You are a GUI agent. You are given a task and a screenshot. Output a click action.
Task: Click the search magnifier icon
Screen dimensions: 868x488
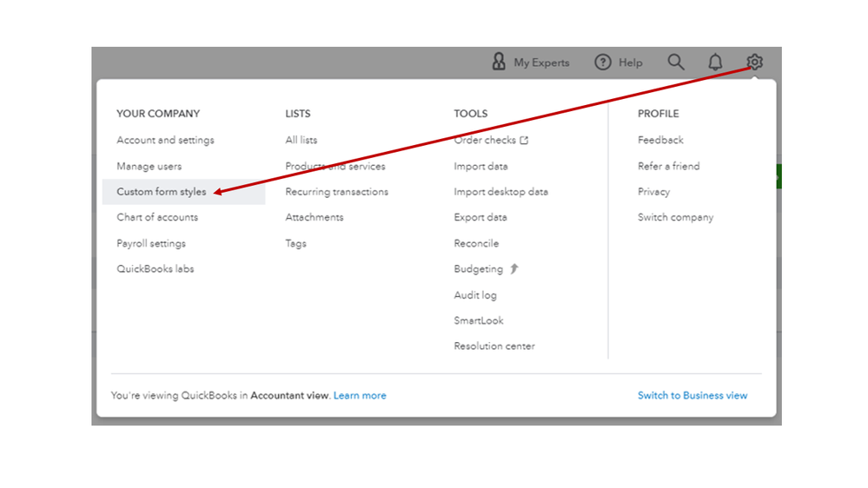coord(676,62)
